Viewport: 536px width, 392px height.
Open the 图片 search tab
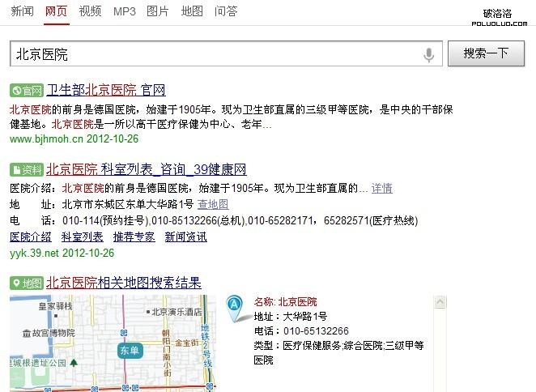click(158, 11)
